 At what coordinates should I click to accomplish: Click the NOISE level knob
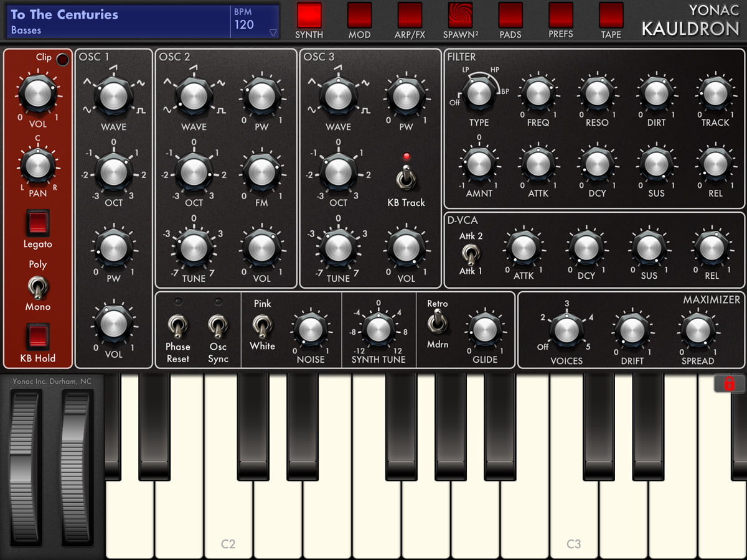click(x=310, y=329)
